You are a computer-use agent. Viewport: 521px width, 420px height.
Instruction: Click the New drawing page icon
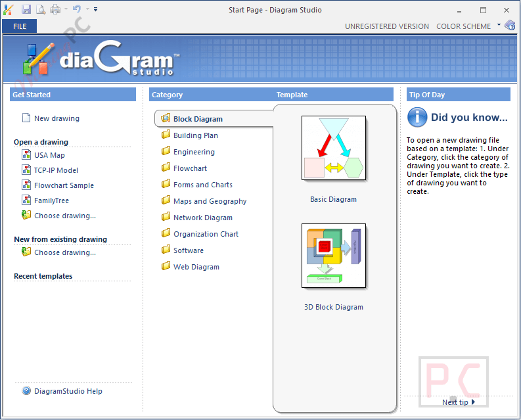pos(26,118)
